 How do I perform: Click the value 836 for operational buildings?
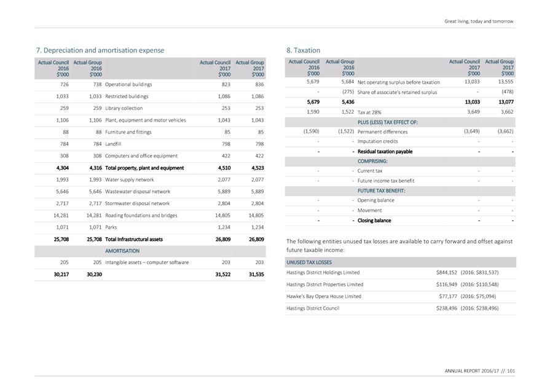(259, 85)
